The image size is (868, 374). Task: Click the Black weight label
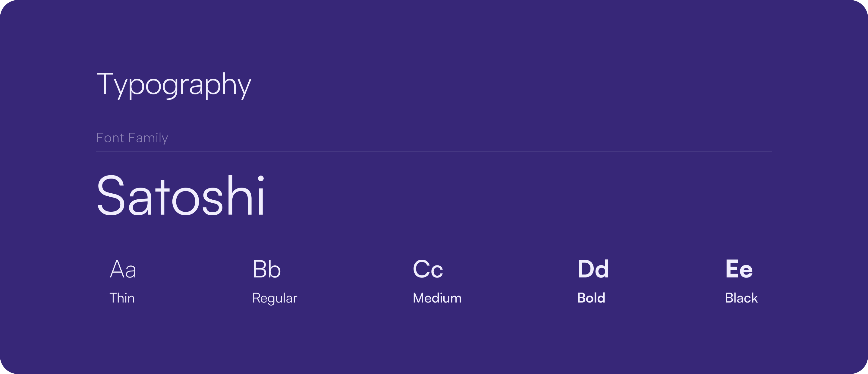pyautogui.click(x=741, y=298)
